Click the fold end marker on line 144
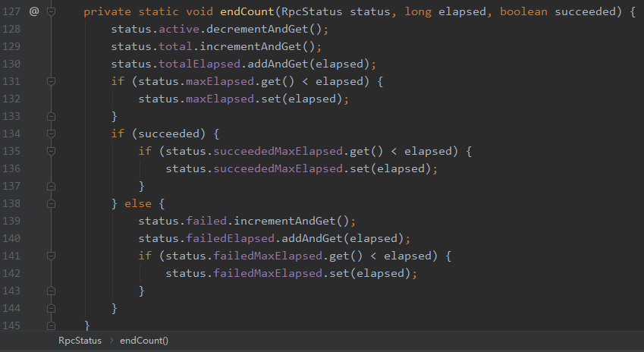Viewport: 644px width, 352px height. pyautogui.click(x=51, y=308)
